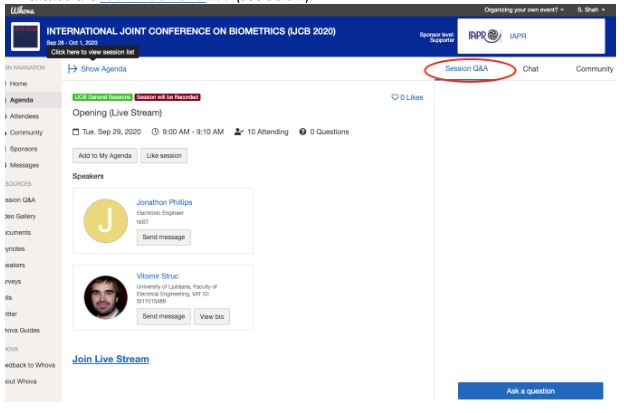624x413 pixels.
Task: Click the Add to My Agenda button
Action: [x=105, y=156]
